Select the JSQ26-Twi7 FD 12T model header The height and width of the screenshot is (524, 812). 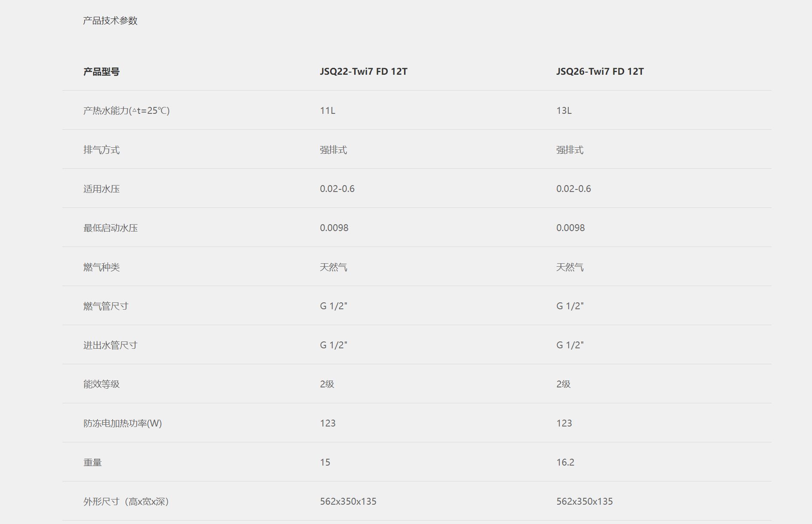click(600, 71)
